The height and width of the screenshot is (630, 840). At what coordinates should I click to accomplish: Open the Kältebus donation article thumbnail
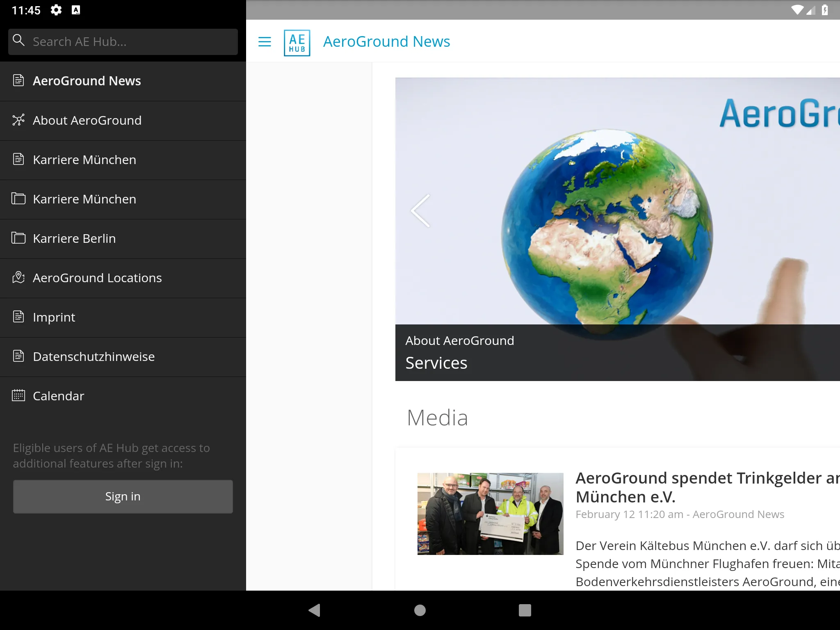[x=490, y=514]
